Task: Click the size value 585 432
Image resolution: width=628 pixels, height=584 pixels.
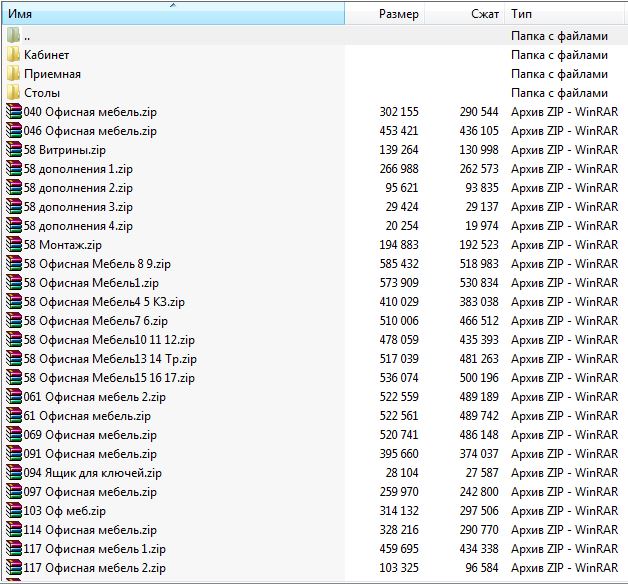Action: [399, 264]
